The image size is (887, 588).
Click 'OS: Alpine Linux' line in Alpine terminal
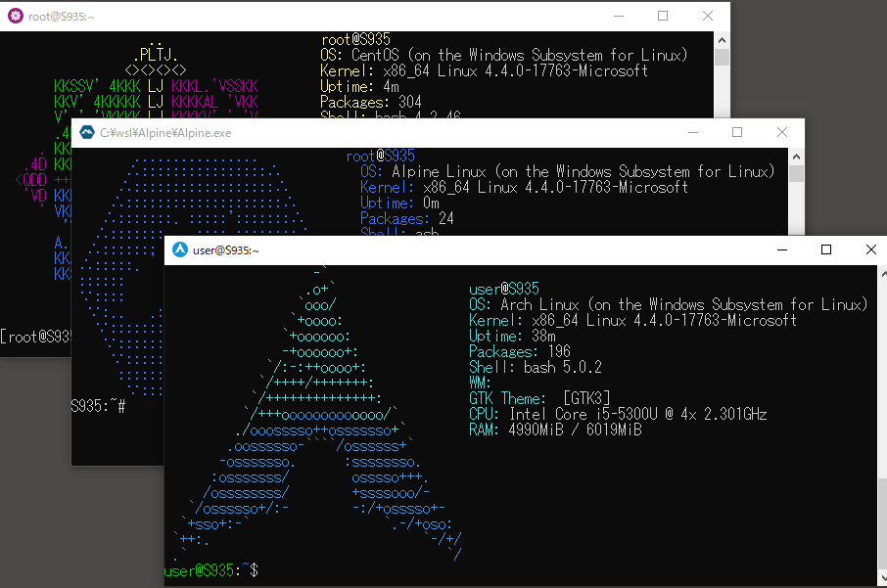(x=568, y=172)
